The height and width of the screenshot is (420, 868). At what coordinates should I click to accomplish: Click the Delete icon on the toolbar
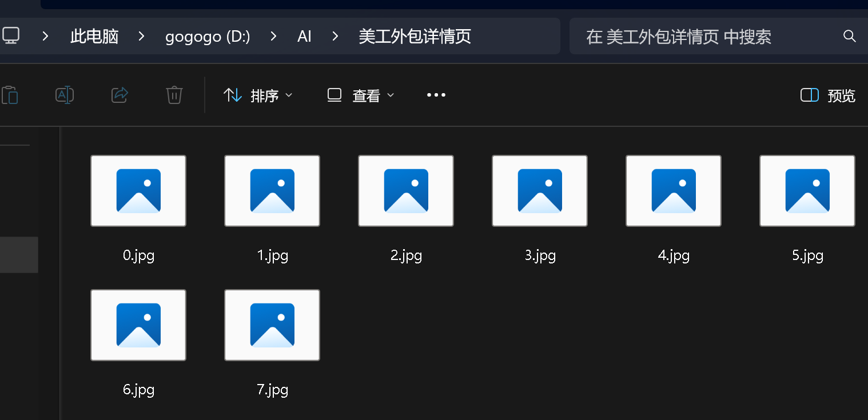coord(174,95)
